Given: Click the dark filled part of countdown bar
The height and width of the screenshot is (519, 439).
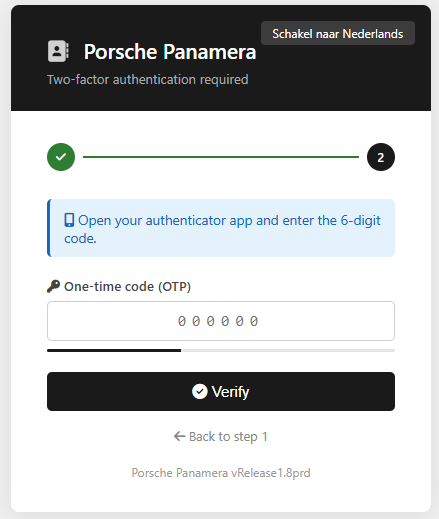Looking at the screenshot, I should click(x=114, y=351).
